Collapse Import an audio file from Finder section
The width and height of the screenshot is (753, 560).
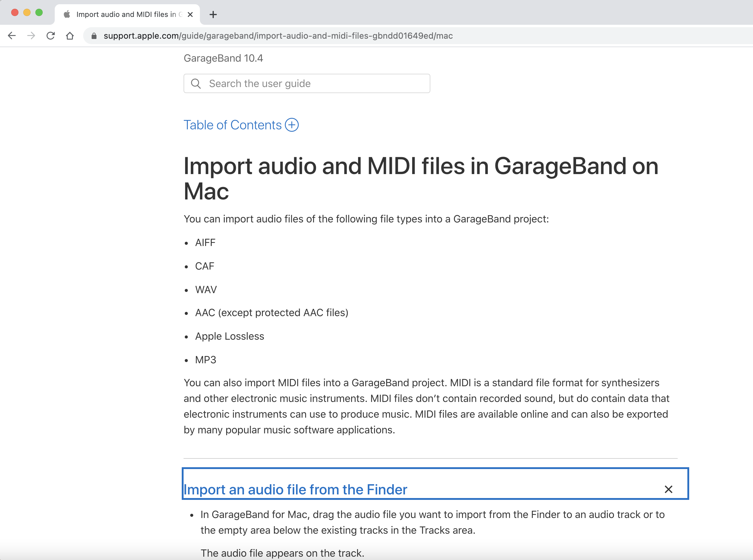(x=295, y=489)
